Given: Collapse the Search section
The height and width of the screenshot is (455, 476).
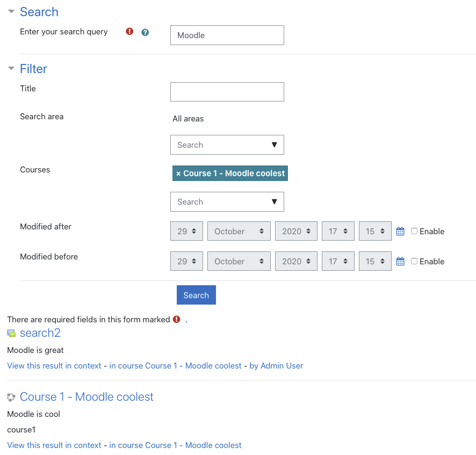Looking at the screenshot, I should click(x=11, y=11).
